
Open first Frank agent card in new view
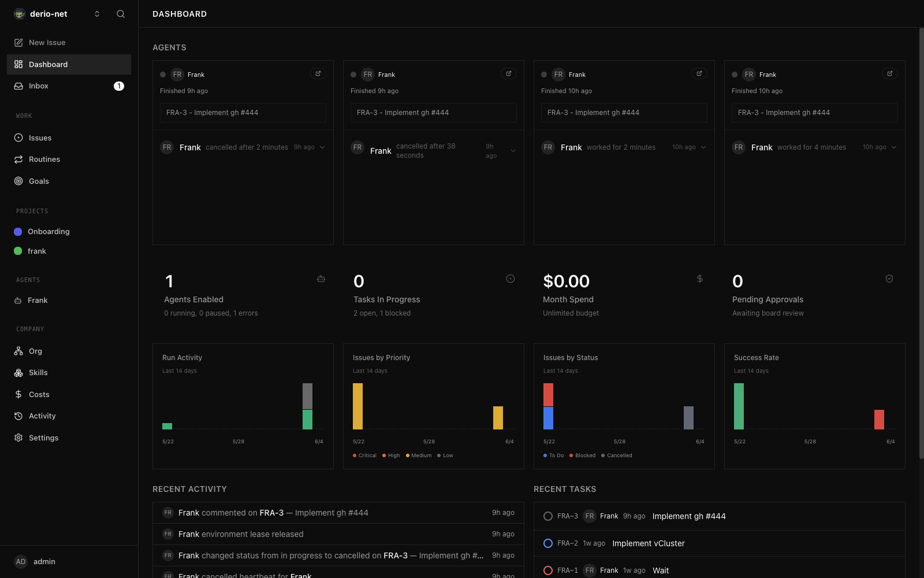[318, 73]
